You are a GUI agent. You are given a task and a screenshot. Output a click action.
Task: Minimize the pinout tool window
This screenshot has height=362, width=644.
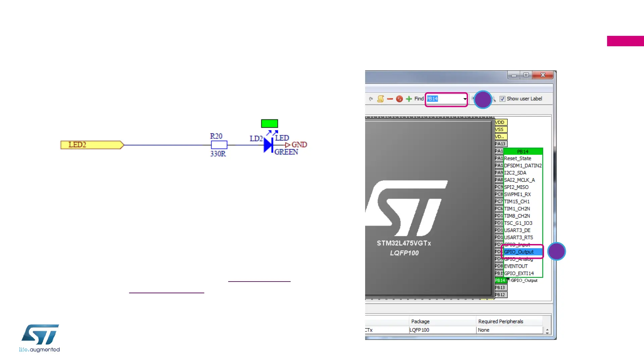[x=514, y=75]
